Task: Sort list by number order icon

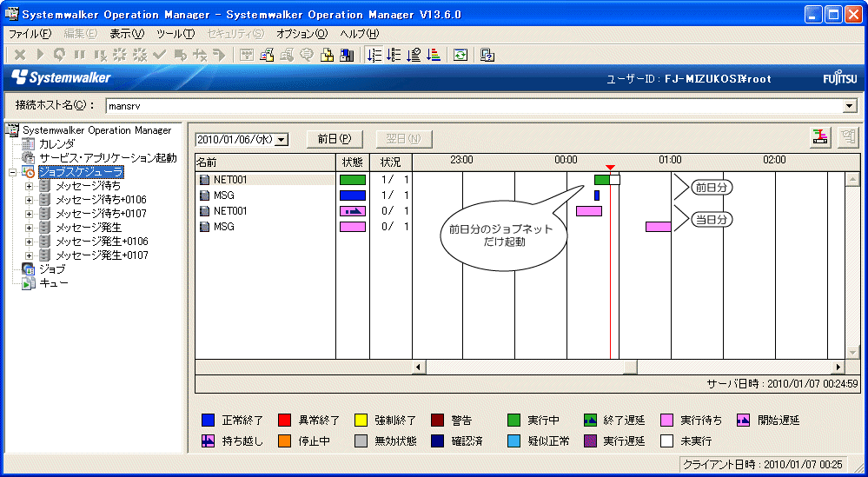Action: [374, 55]
